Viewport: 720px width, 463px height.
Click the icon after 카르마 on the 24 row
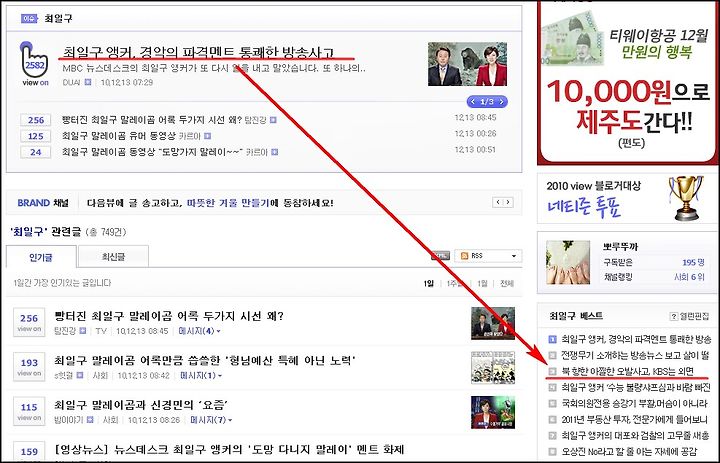[x=274, y=152]
